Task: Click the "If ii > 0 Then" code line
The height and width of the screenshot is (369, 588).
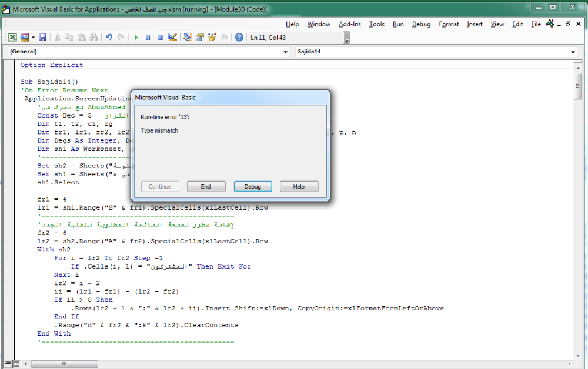Action: (83, 300)
